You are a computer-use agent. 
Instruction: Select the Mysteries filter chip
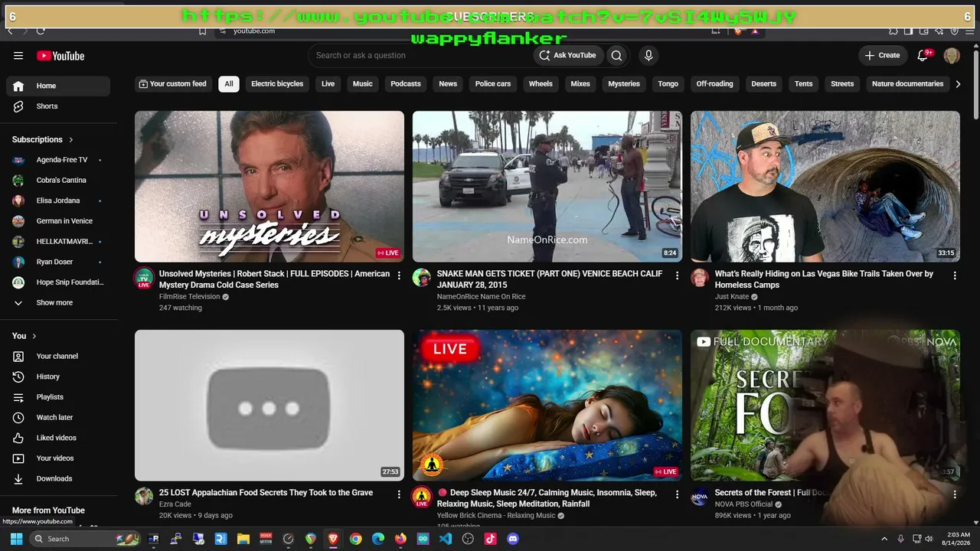pos(624,84)
